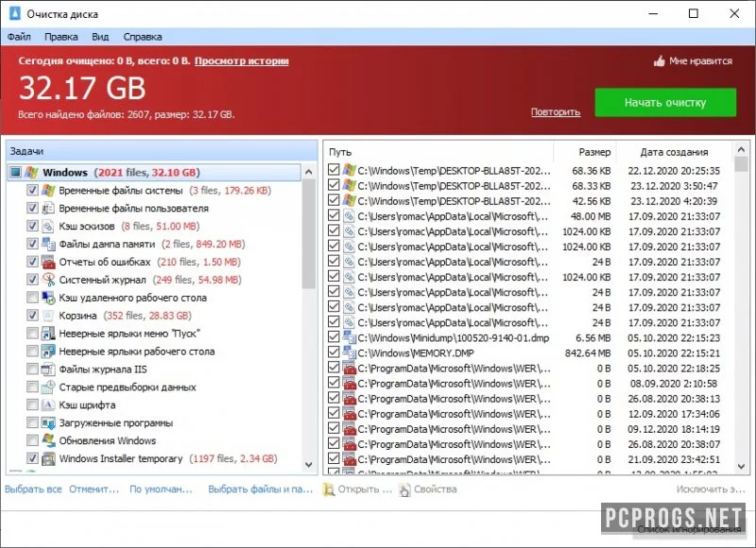The height and width of the screenshot is (548, 756).
Task: Click the file list scrollbar thumb
Action: 741,164
